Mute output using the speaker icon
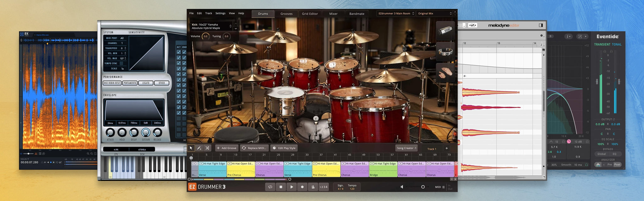Viewport: 644px width, 201px height. pos(402,187)
